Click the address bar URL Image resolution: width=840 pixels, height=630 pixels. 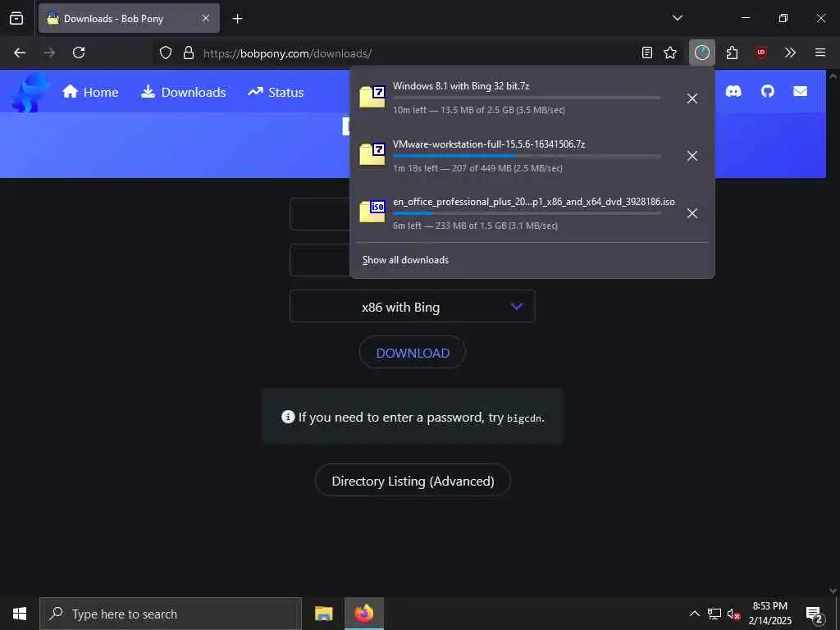(287, 53)
